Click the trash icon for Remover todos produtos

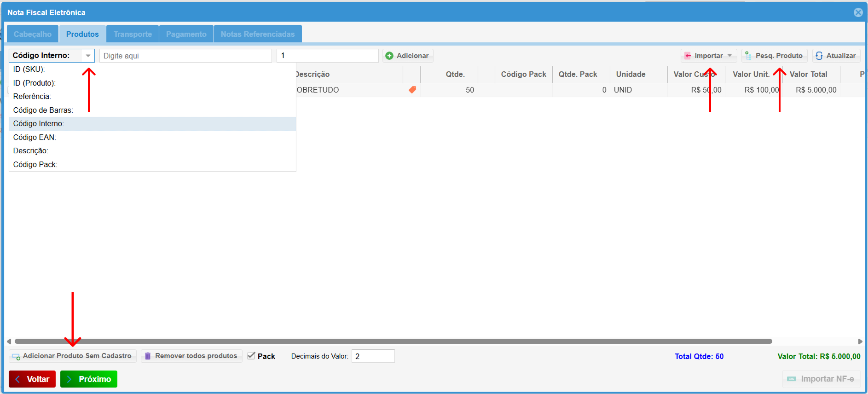point(148,356)
